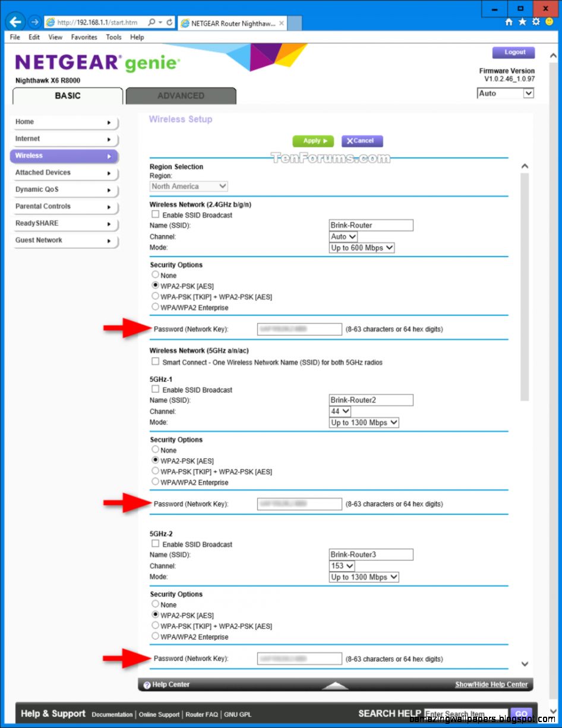Select WPA/WPA2 Enterprise for 2.4GHz network
This screenshot has width=562, height=728.
pos(156,307)
